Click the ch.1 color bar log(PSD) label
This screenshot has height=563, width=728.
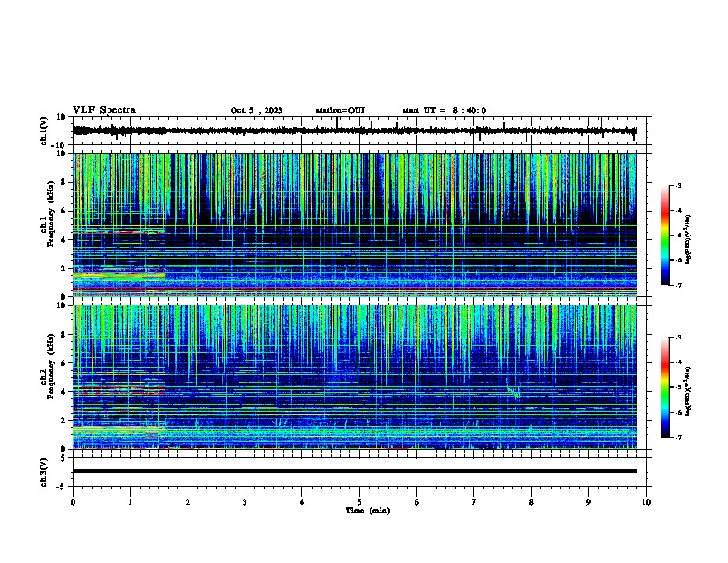(688, 240)
